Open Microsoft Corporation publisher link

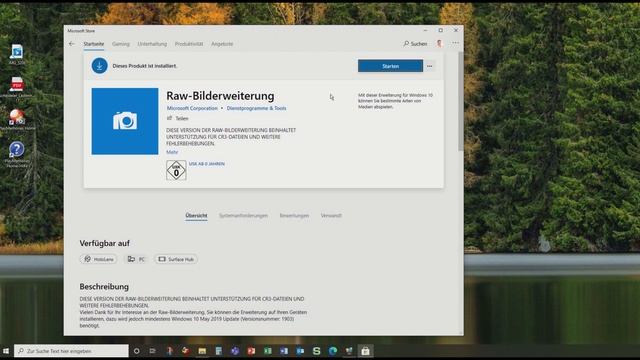tap(192, 108)
